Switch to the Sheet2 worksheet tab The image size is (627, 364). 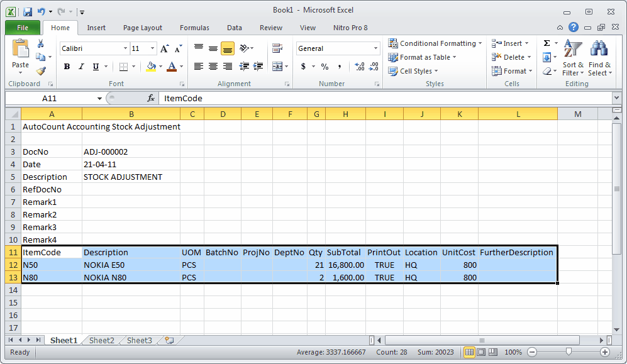[102, 341]
